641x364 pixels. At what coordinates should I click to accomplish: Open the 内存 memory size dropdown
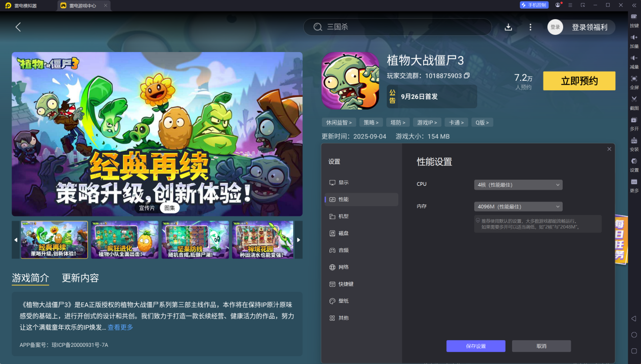tap(518, 206)
